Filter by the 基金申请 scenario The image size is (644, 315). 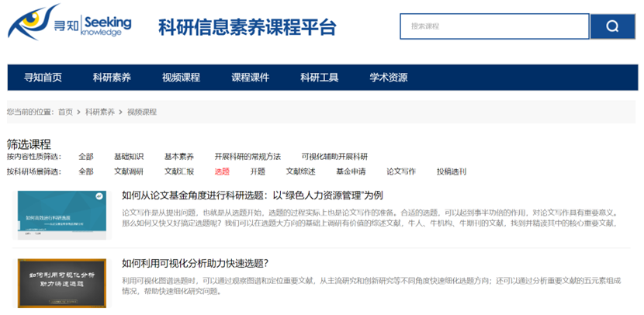[351, 171]
